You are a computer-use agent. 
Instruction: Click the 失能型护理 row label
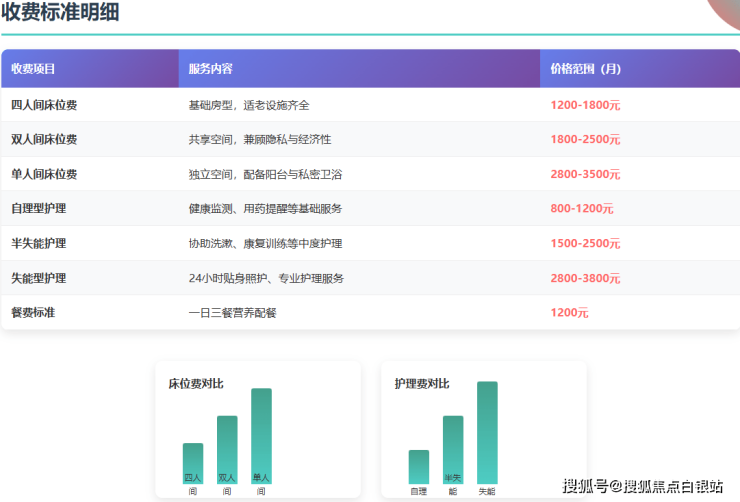coord(38,278)
